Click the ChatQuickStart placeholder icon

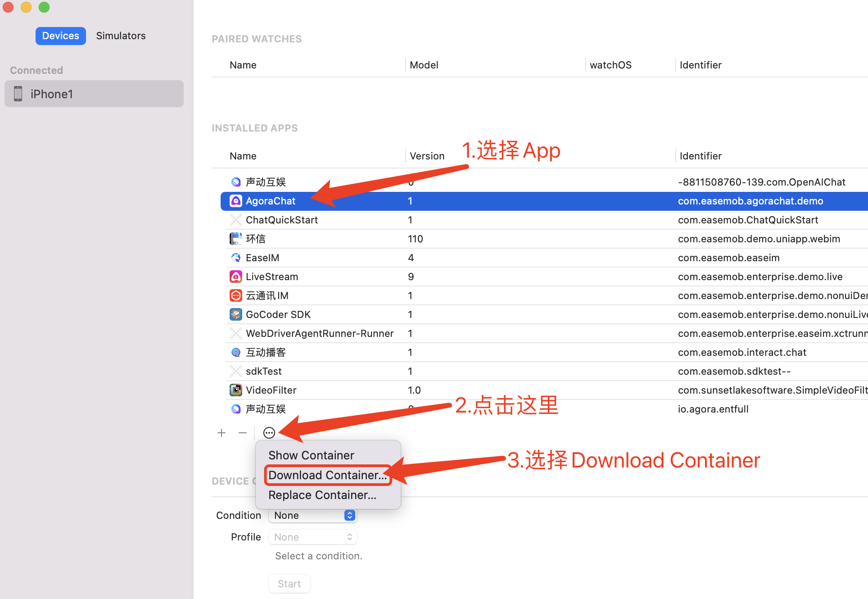point(236,220)
